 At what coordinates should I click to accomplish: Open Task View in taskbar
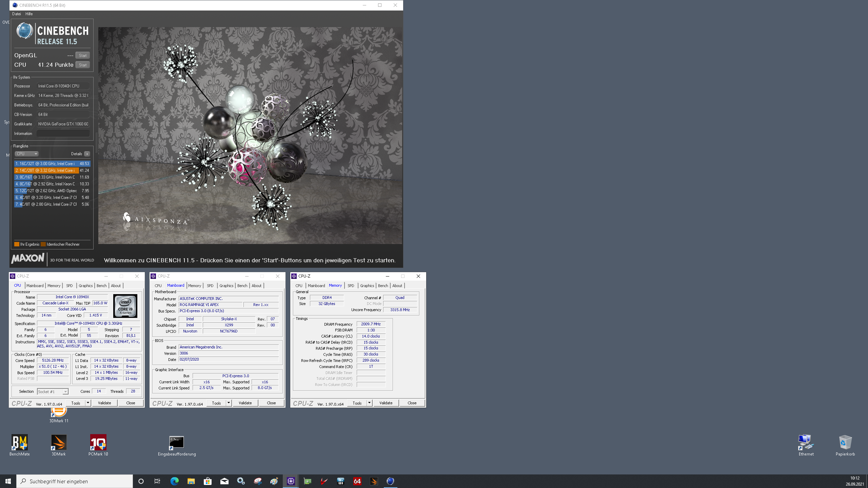(157, 481)
